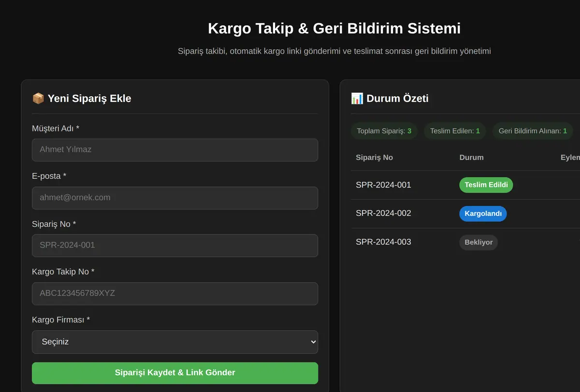Click the Müşteri Adı input field
The height and width of the screenshot is (392, 580).
click(x=175, y=150)
